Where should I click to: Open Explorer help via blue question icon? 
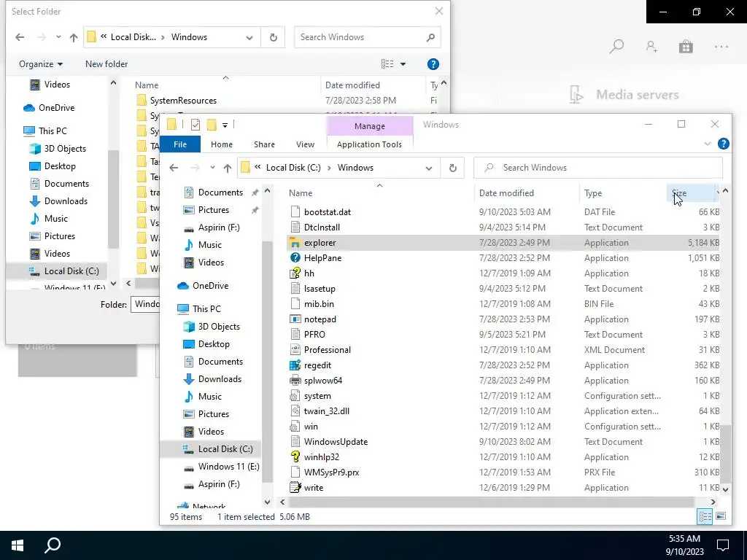723,144
